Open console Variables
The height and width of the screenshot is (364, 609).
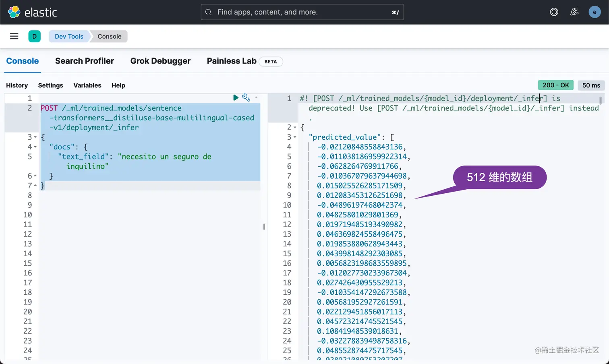(87, 85)
